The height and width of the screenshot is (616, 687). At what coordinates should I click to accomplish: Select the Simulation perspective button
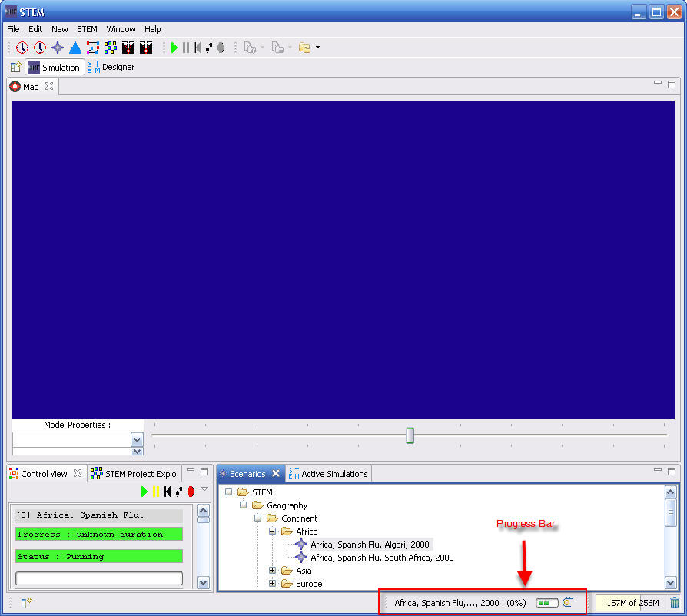55,68
